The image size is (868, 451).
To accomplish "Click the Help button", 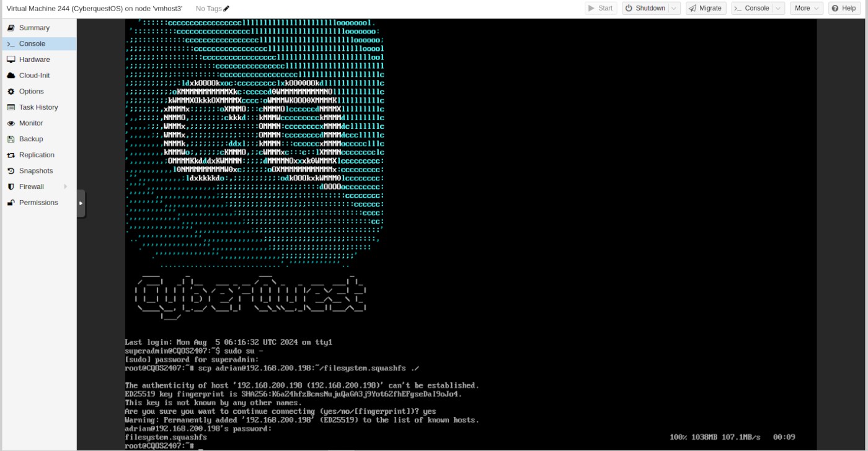I will click(844, 8).
